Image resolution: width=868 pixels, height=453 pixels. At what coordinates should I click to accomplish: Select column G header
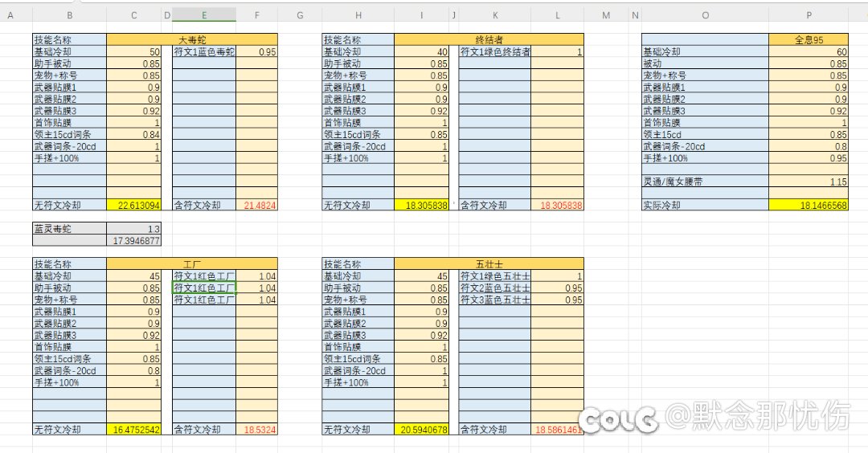tap(300, 15)
